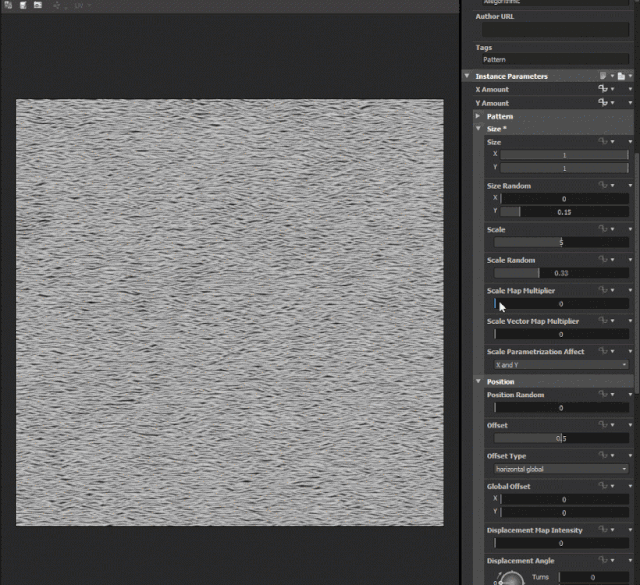Open rightmost options arrow on Y Amount row
640x585 pixels.
[631, 102]
